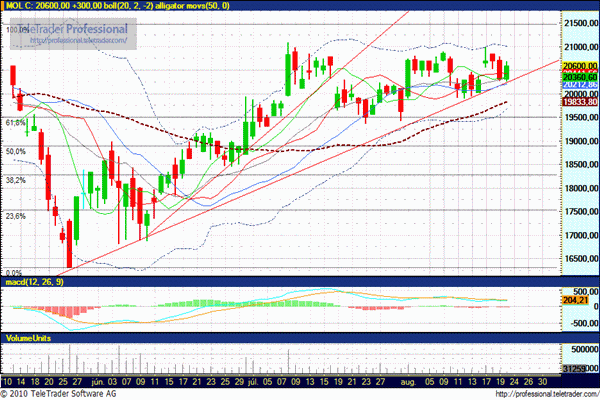This screenshot has height=400, width=600.
Task: Click the blue 20212,86 price label
Action: 580,85
